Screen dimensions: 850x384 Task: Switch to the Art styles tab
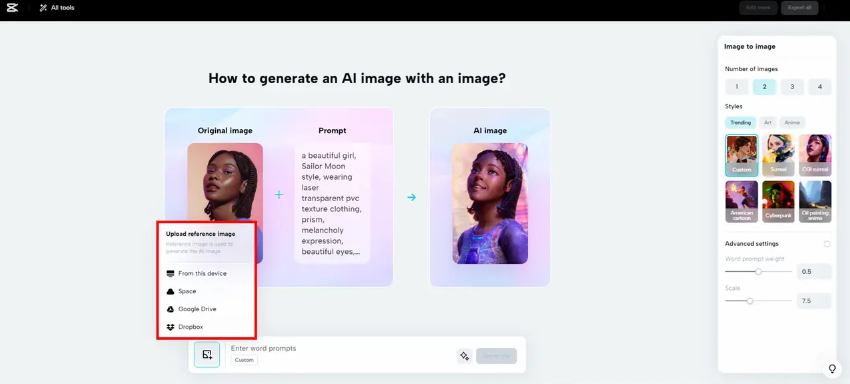[768, 123]
